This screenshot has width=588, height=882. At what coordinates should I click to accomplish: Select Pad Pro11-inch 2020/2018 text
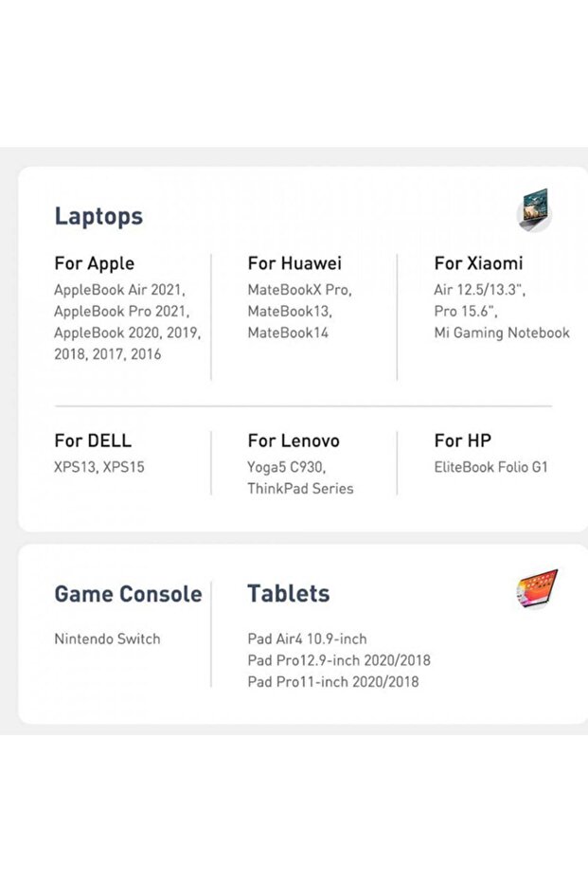tap(333, 681)
